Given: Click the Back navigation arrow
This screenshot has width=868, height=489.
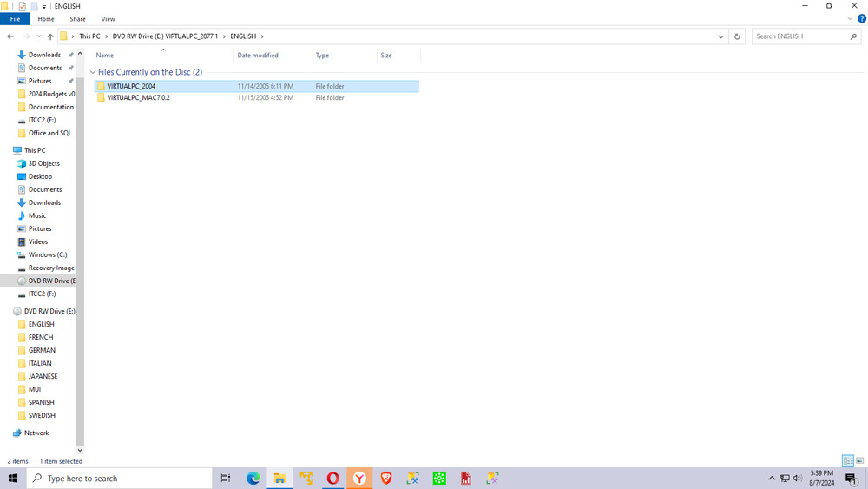Looking at the screenshot, I should [x=10, y=36].
